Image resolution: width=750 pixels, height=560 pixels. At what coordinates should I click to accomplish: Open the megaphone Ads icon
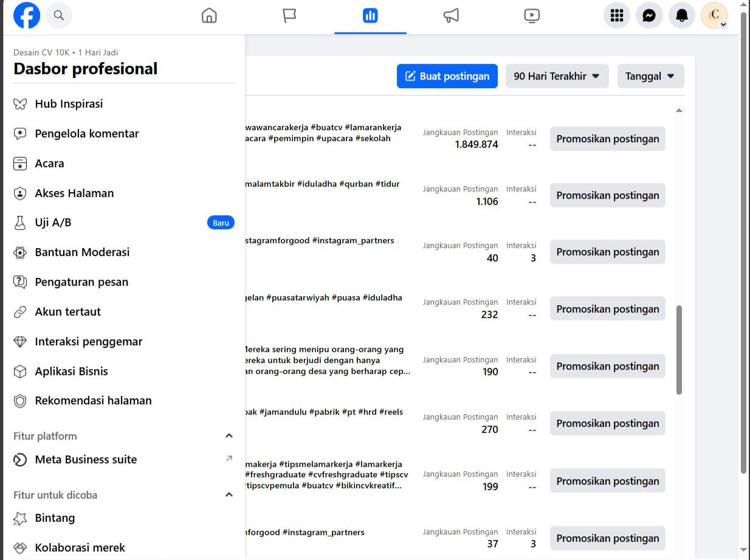(451, 16)
